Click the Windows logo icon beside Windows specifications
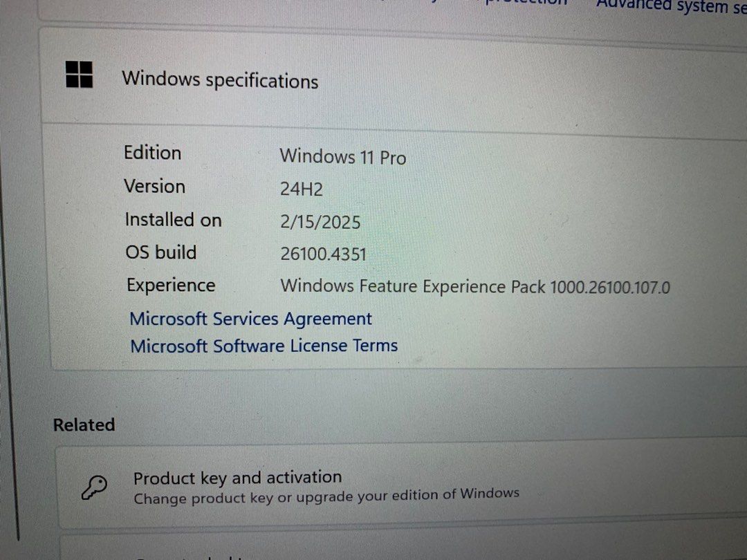 79,74
